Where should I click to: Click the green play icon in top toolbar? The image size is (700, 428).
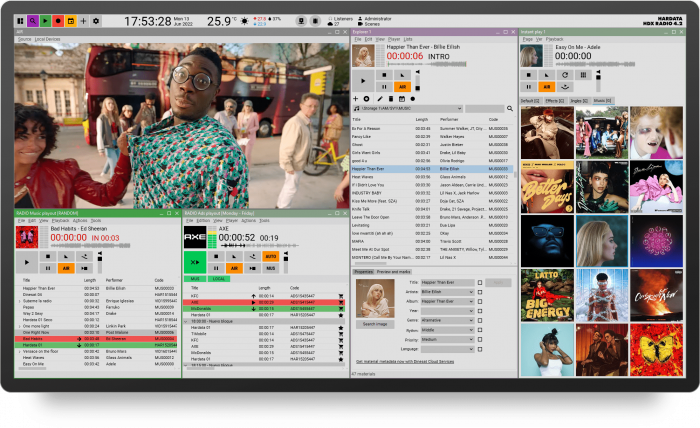(45, 21)
